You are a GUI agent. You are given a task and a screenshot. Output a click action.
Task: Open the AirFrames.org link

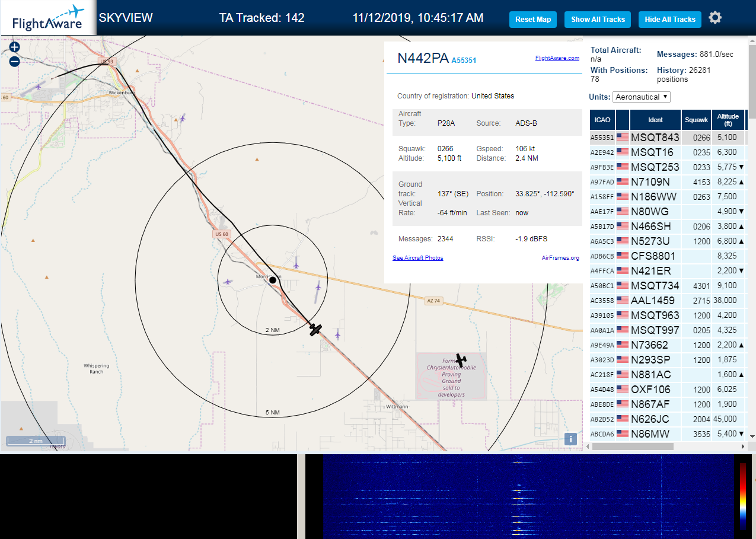tap(560, 258)
